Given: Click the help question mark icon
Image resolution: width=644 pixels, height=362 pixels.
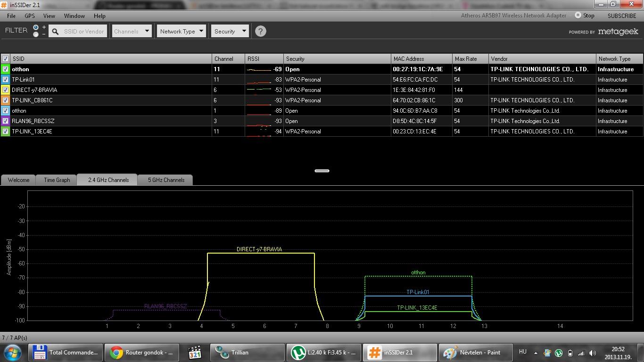Looking at the screenshot, I should [x=260, y=31].
